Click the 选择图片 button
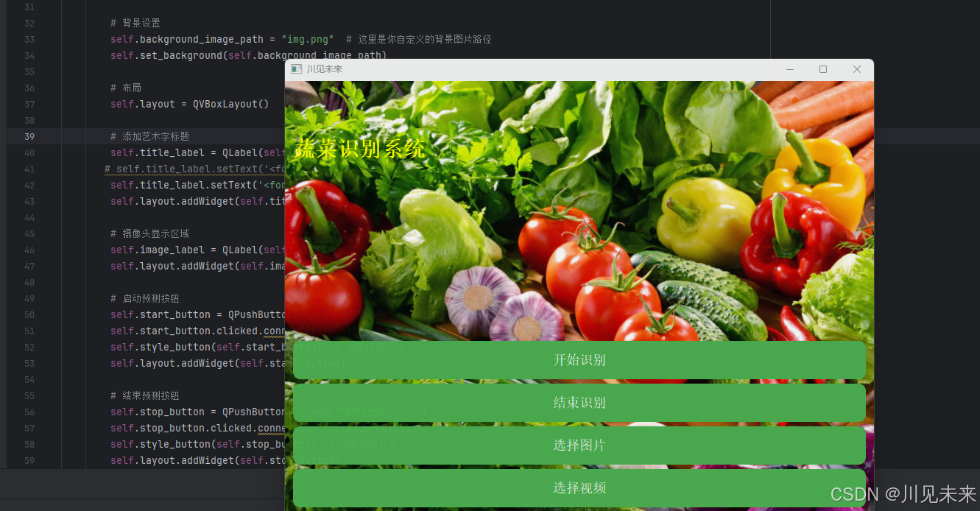This screenshot has width=980, height=511. click(579, 445)
